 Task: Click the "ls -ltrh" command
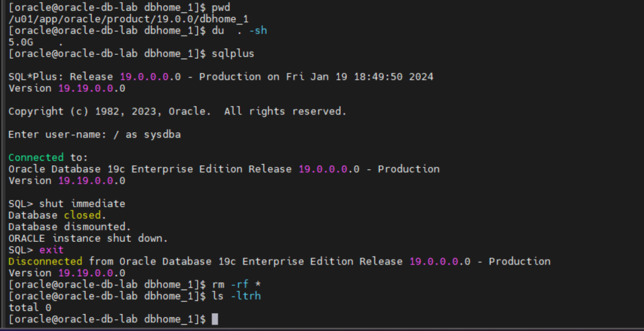coord(236,296)
